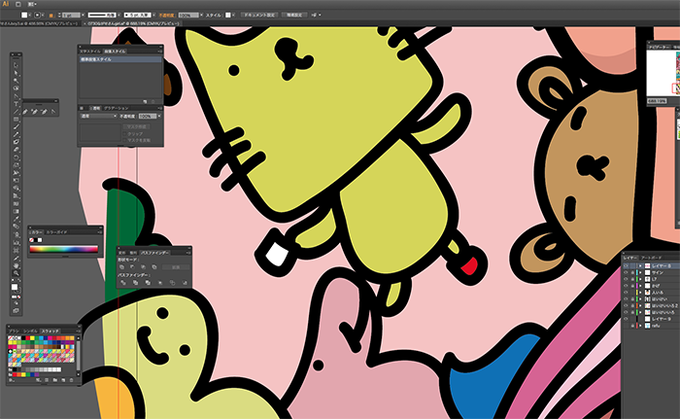The image size is (680, 419).
Task: Toggle the lock on the サイン layer
Action: (x=633, y=272)
